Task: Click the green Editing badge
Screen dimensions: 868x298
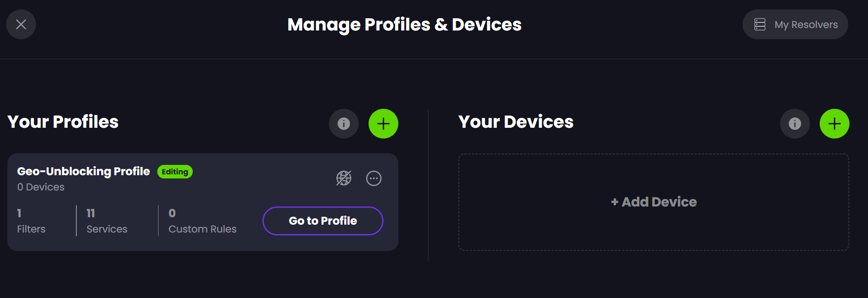Action: point(175,172)
